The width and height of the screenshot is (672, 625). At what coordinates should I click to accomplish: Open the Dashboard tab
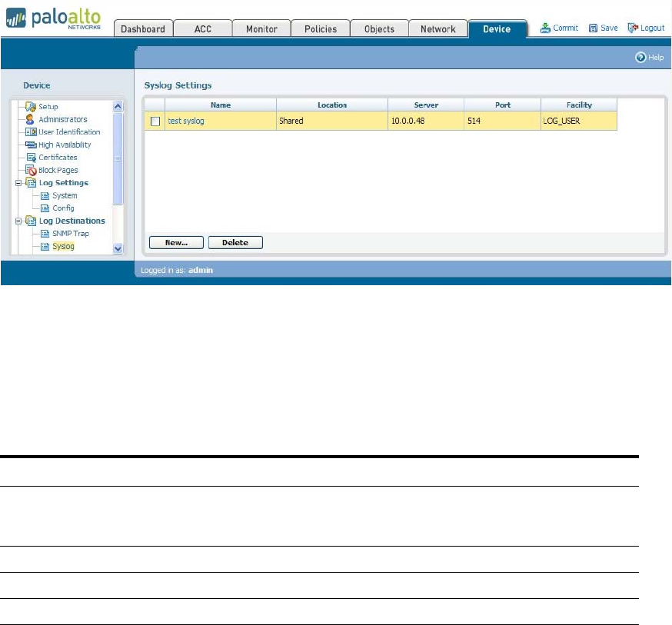pos(143,28)
